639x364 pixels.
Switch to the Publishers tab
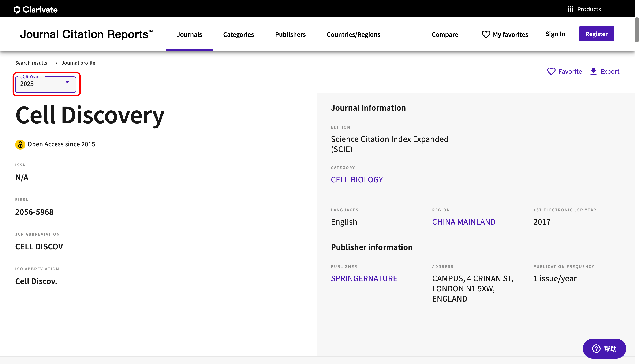coord(290,34)
